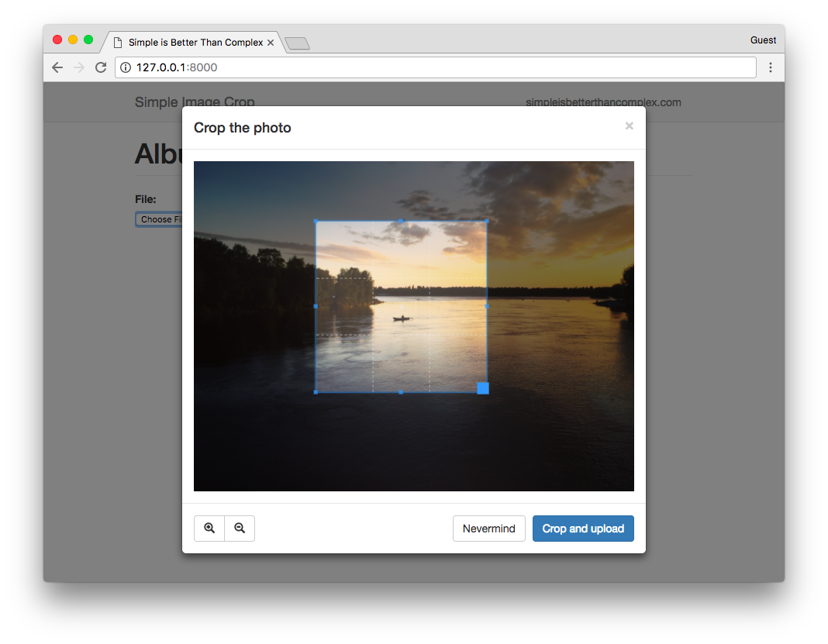Dismiss the Crop the photo dialog

pyautogui.click(x=629, y=126)
